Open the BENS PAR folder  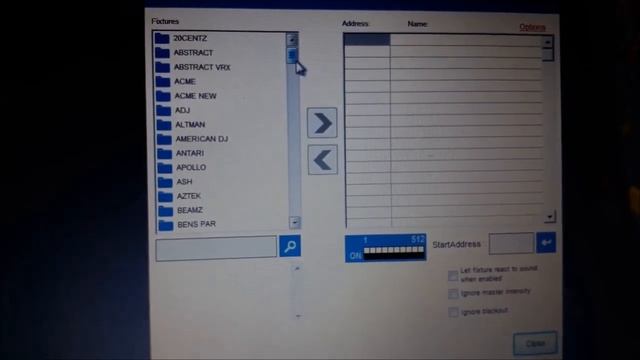[188, 224]
